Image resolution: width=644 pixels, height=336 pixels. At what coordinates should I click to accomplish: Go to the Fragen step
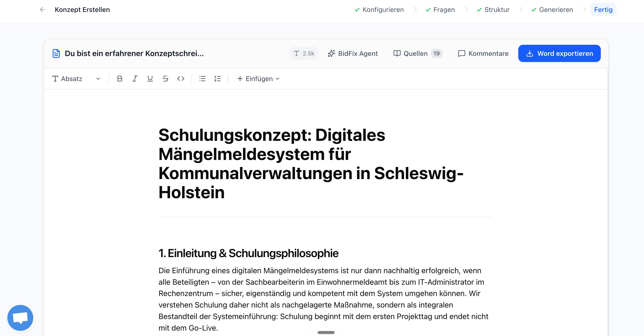440,10
